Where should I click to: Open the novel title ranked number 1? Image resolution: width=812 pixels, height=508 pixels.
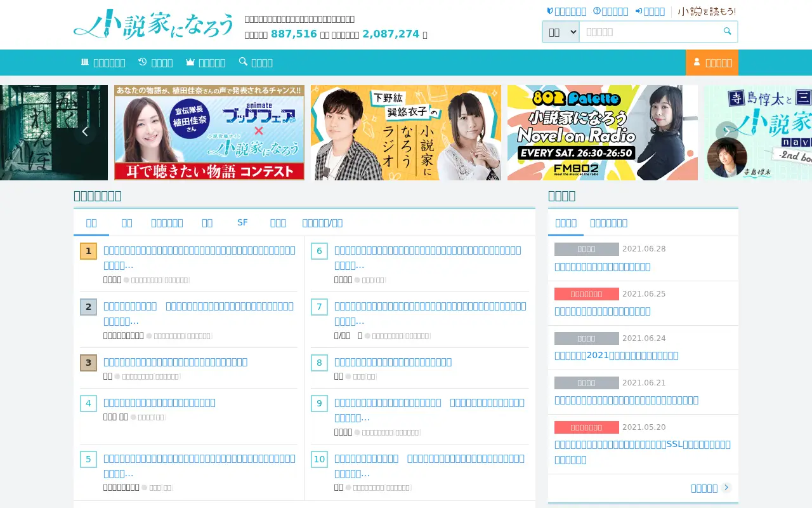pos(199,257)
